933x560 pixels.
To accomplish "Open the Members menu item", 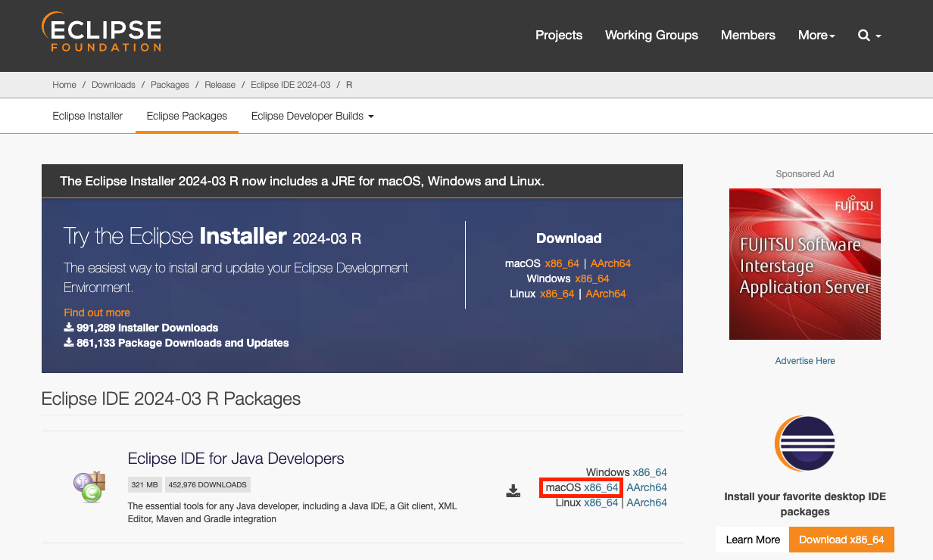I will click(748, 35).
